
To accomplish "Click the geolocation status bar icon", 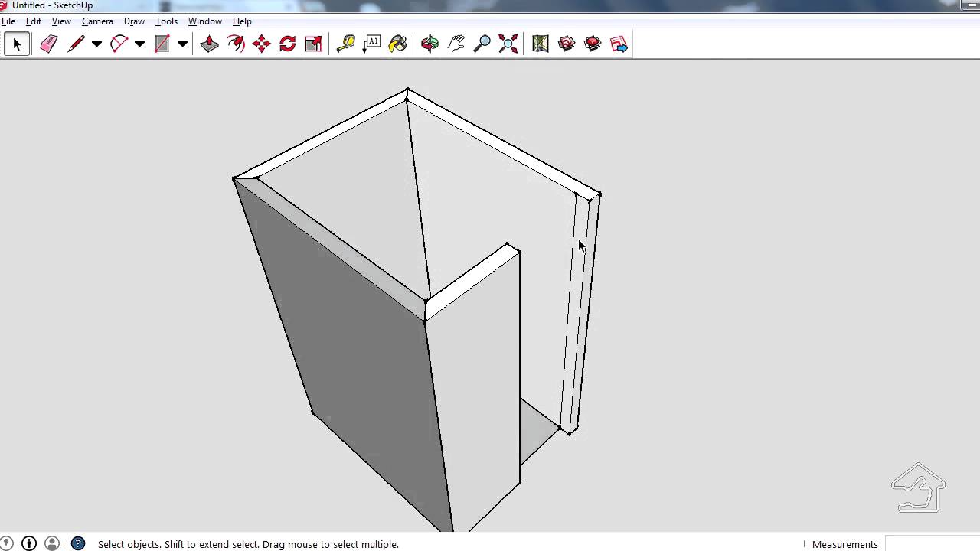I will pyautogui.click(x=6, y=544).
